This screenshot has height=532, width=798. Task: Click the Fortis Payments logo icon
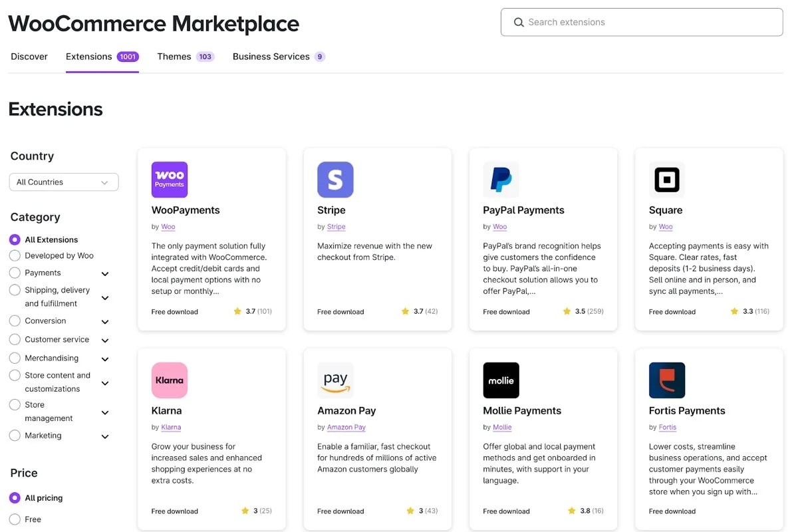(x=666, y=380)
